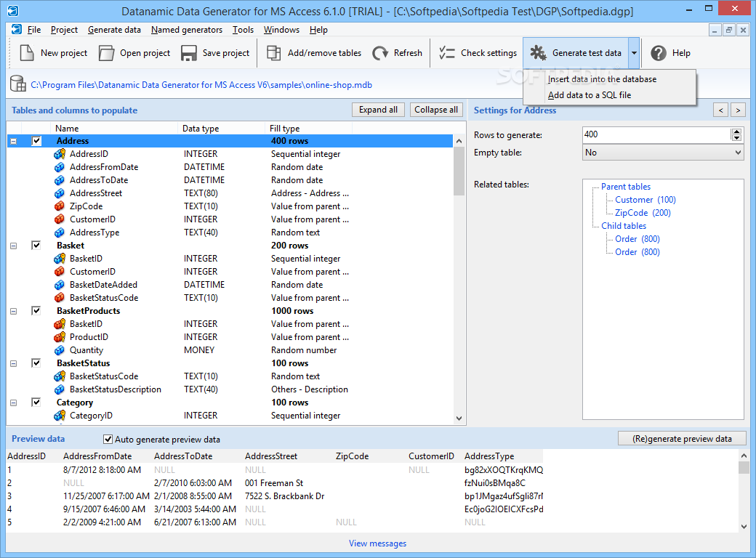Click the AddressStreet column icon
Screen dimensions: 756x558
60,193
